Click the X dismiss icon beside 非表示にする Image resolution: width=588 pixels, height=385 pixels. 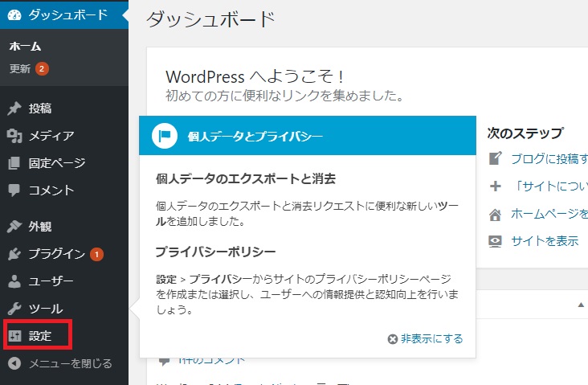coord(393,339)
